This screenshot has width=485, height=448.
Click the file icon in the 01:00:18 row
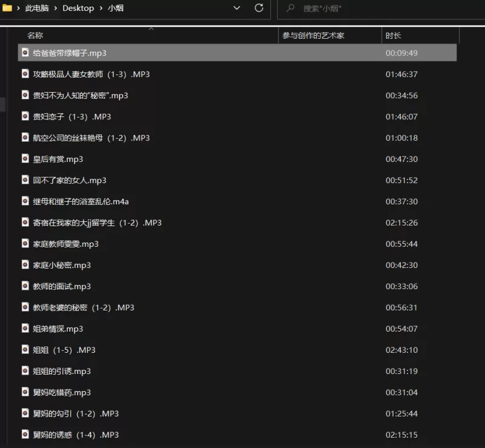(x=25, y=138)
